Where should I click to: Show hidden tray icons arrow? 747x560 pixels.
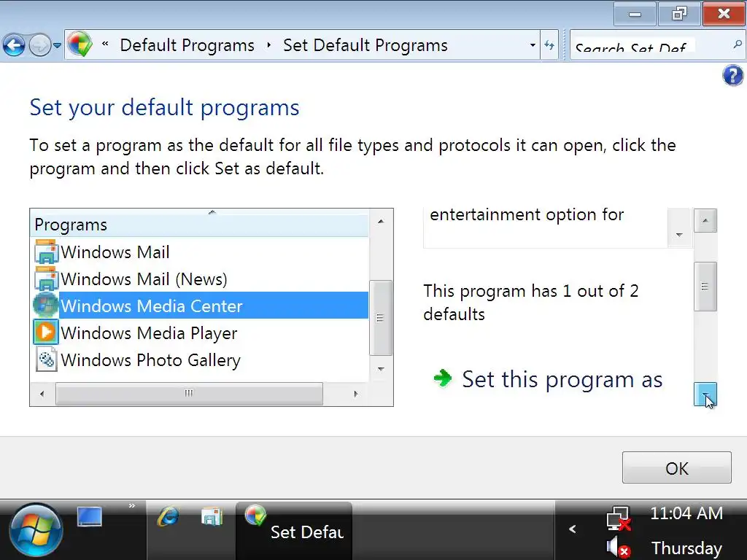coord(573,529)
